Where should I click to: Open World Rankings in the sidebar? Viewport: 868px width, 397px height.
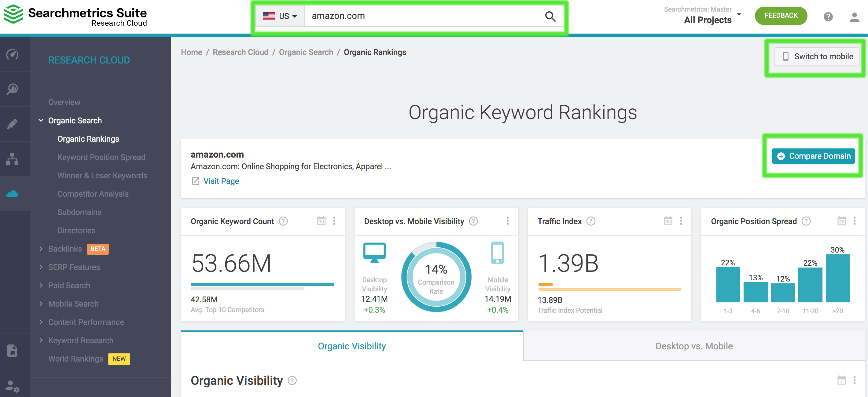pyautogui.click(x=75, y=359)
